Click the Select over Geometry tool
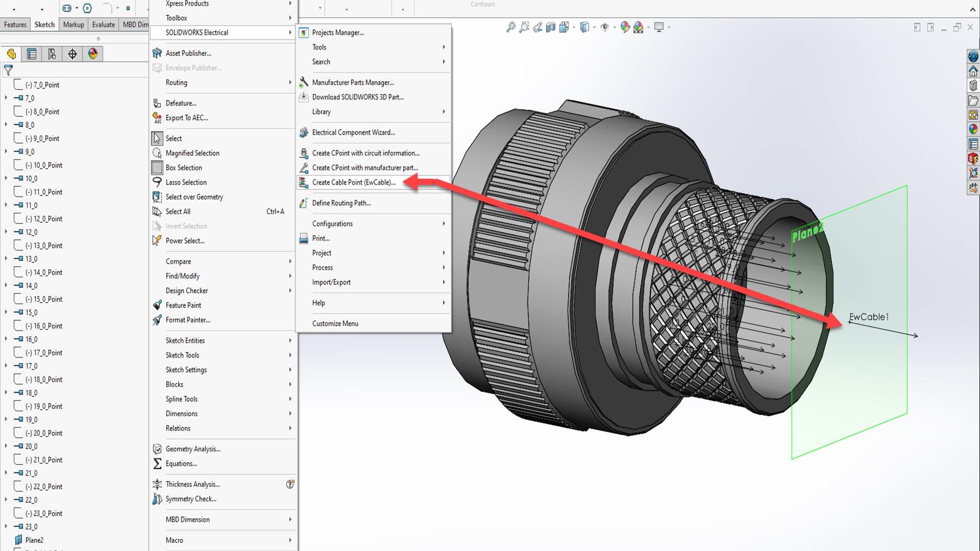The height and width of the screenshot is (551, 980). click(194, 196)
